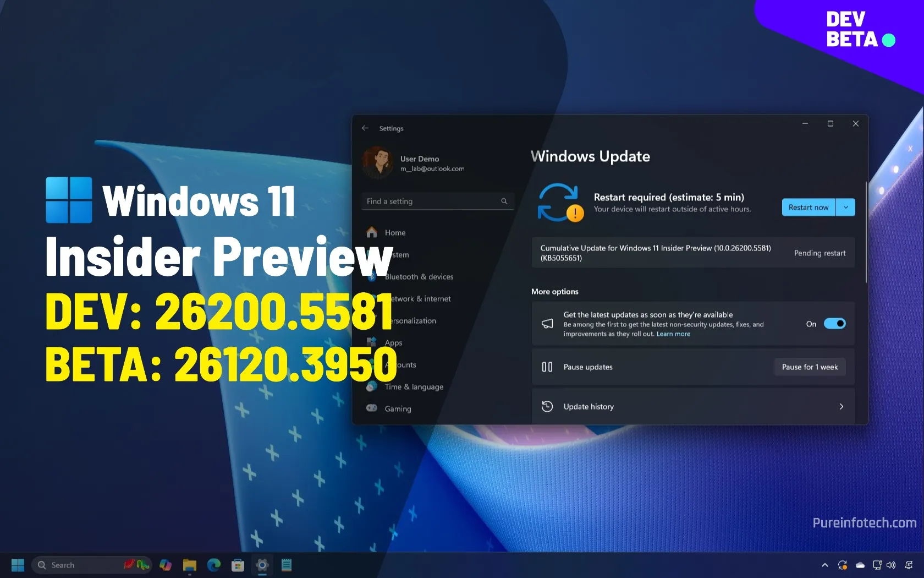Viewport: 924px width, 578px height.
Task: Open the Home icon in Settings sidebar
Action: (371, 232)
